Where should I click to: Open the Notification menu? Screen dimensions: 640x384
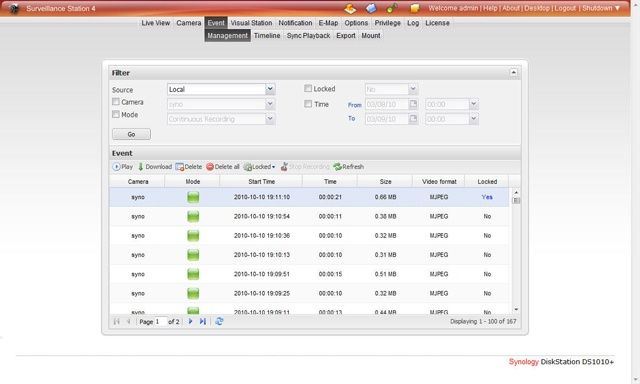point(295,23)
